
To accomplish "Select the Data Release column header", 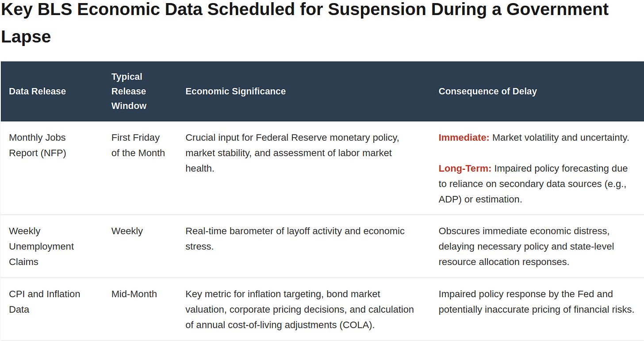I will 38,91.
